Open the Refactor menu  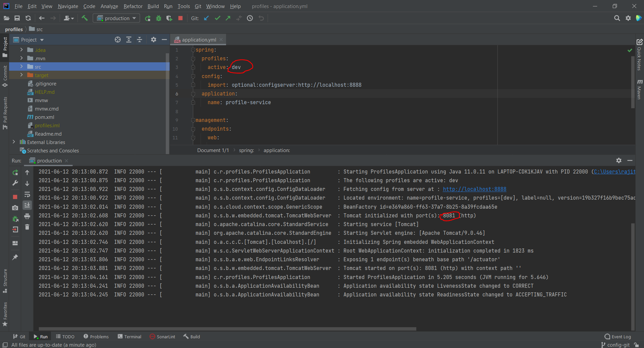(133, 6)
